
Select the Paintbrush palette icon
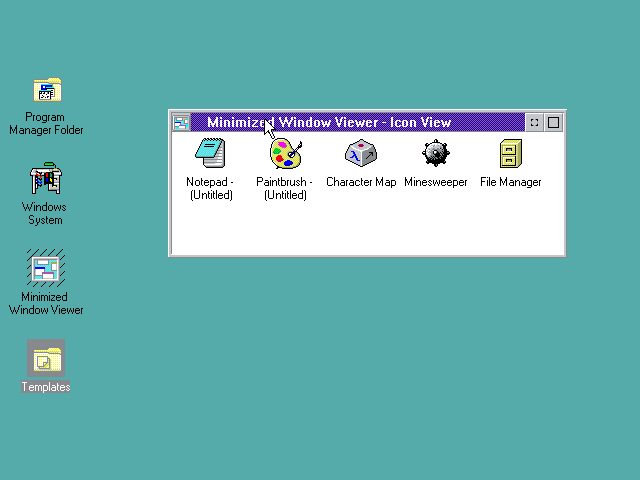[286, 153]
